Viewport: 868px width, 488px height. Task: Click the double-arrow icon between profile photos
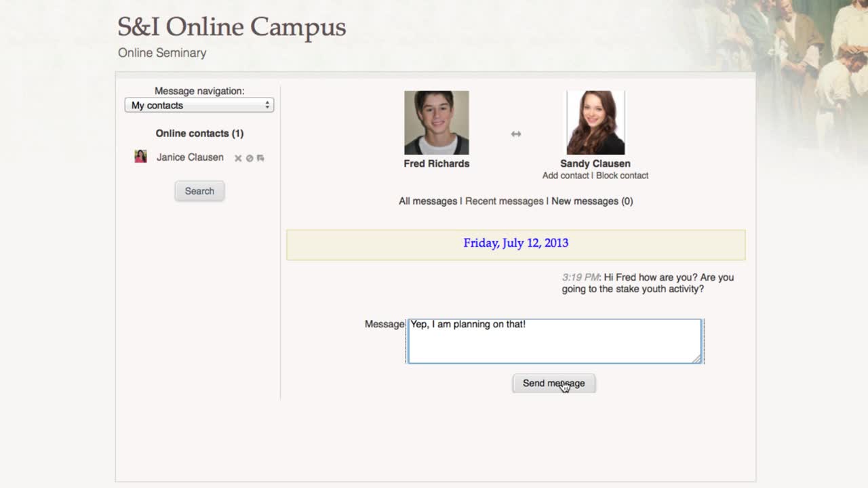coord(516,134)
